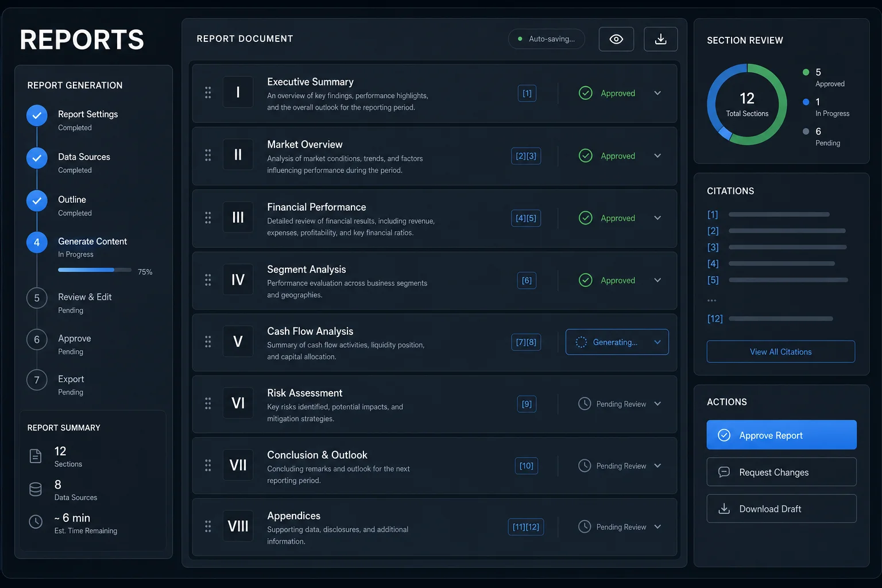Expand the Segment Analysis section chevron
Screen dimensions: 882x588
[657, 280]
